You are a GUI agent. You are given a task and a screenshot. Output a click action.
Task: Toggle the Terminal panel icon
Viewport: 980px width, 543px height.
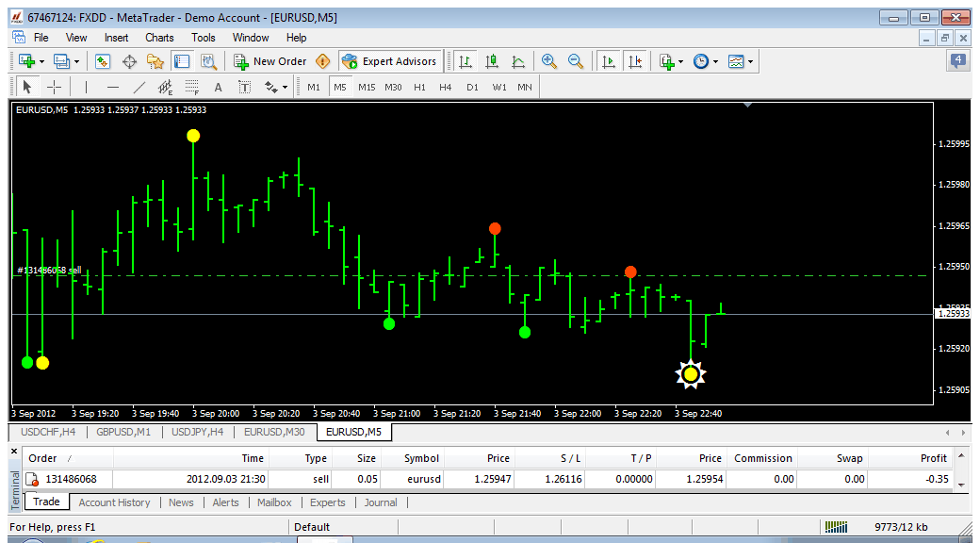click(x=181, y=61)
